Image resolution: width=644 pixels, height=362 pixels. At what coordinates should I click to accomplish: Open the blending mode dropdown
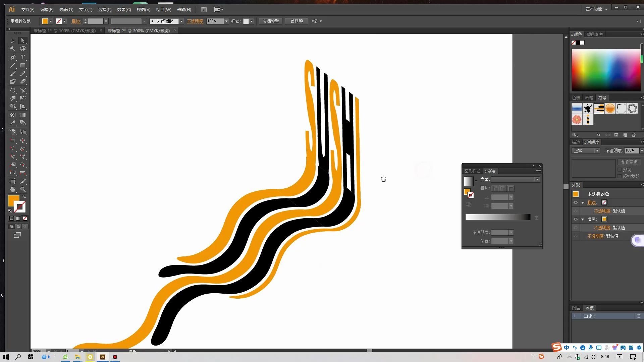click(x=586, y=151)
